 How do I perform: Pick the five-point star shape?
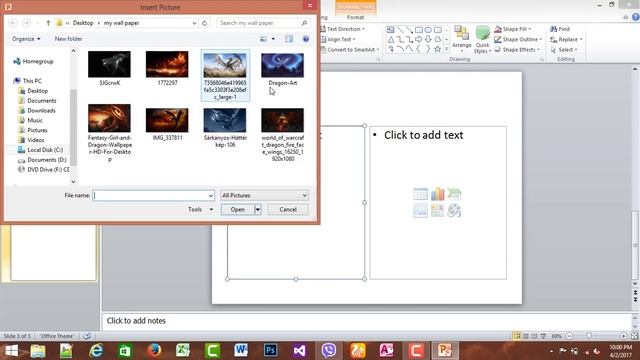[x=438, y=49]
